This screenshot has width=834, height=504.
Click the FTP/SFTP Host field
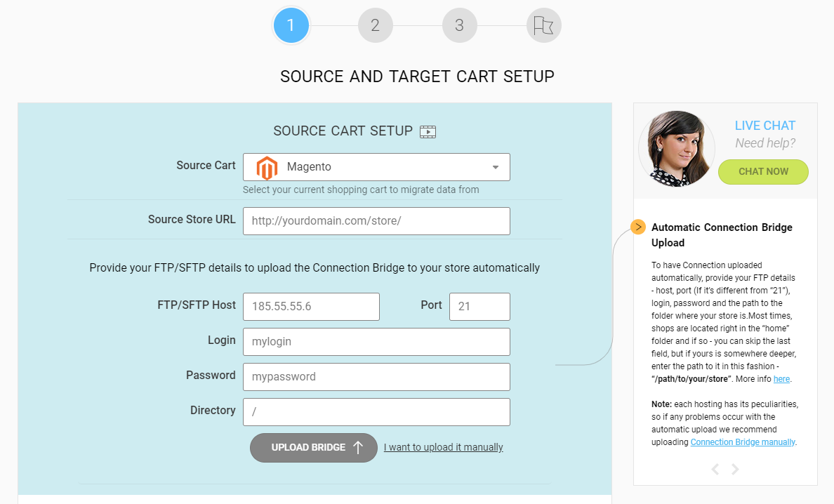(x=311, y=307)
